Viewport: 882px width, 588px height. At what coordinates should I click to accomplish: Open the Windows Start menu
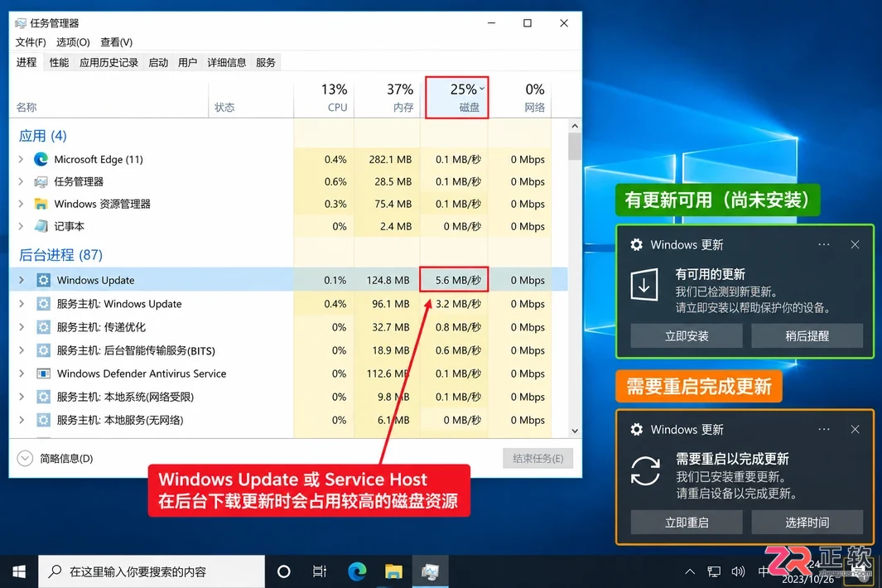pyautogui.click(x=18, y=571)
